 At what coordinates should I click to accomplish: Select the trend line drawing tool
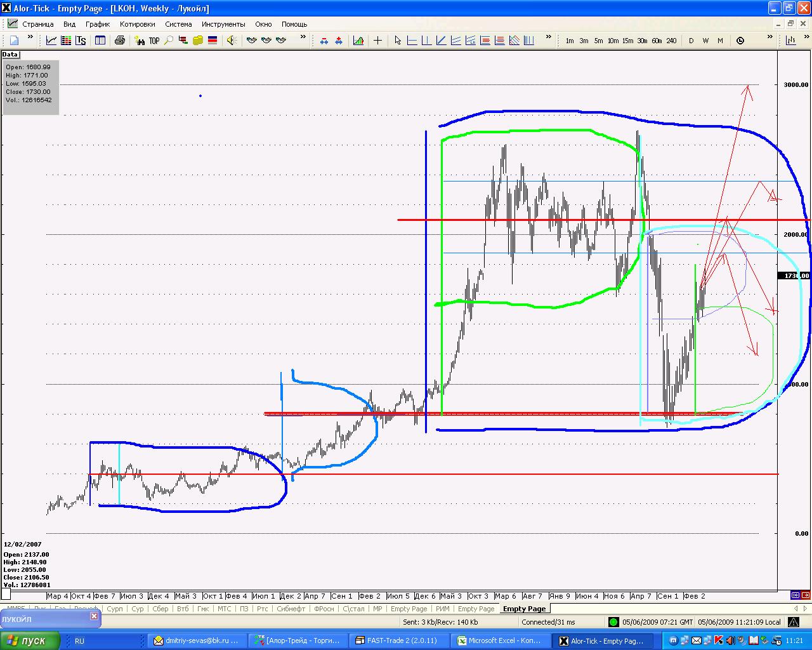pyautogui.click(x=441, y=41)
